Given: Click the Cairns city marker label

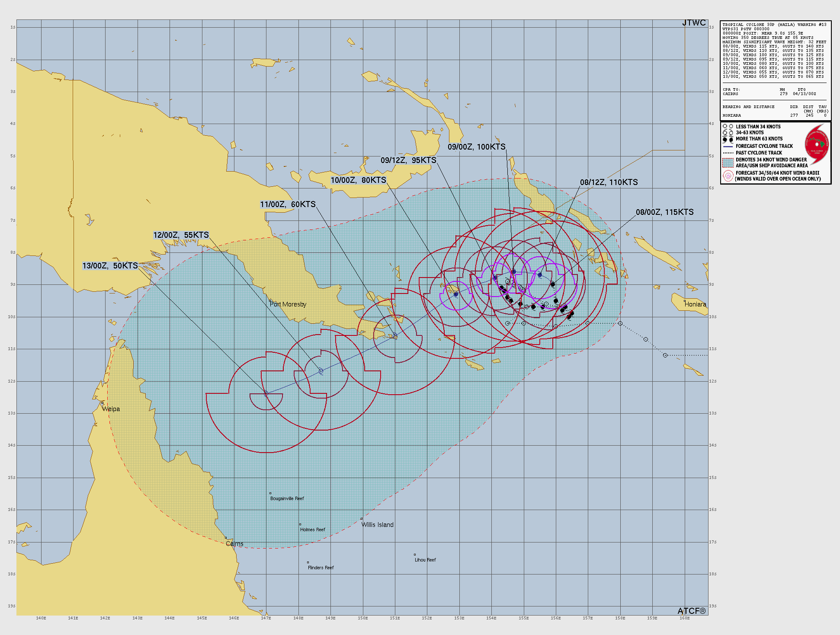Looking at the screenshot, I should [x=234, y=544].
